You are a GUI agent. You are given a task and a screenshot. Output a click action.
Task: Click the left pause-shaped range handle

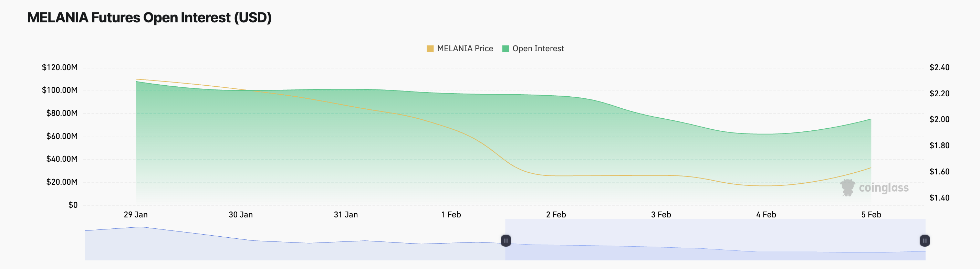tap(506, 241)
